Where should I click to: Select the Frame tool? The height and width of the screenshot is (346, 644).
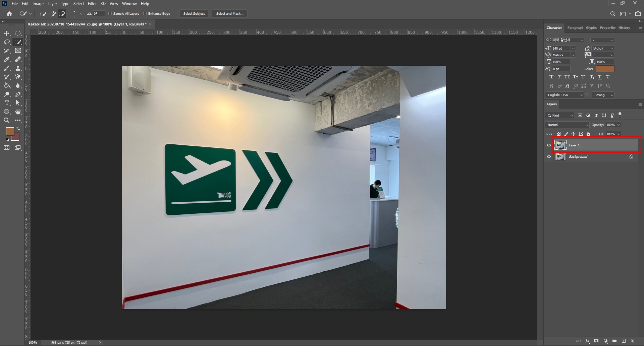tap(18, 51)
